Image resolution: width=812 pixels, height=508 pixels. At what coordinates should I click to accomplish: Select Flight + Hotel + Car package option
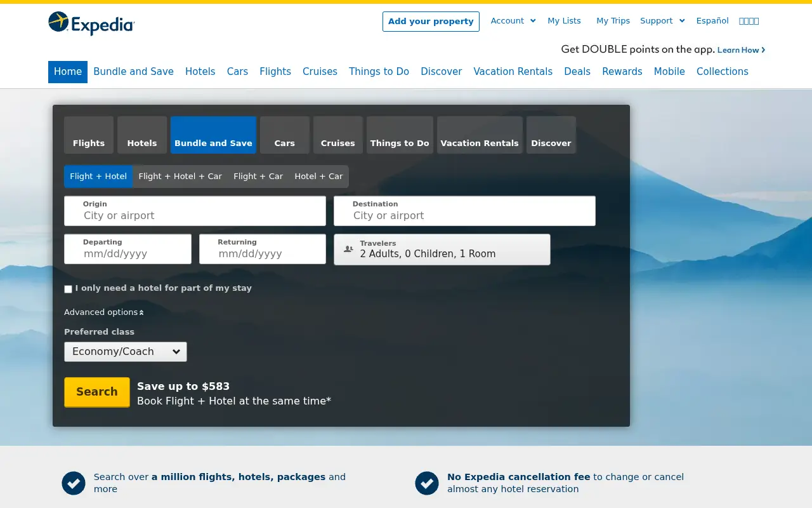[180, 177]
